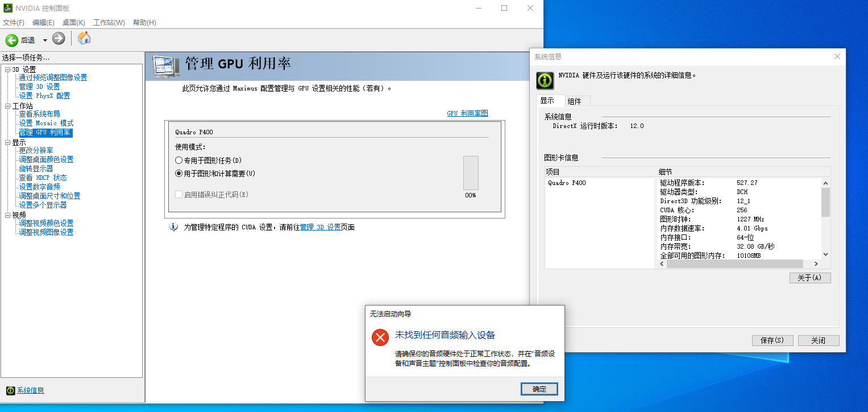Select 专用于图形任务(D) radio button

click(179, 160)
